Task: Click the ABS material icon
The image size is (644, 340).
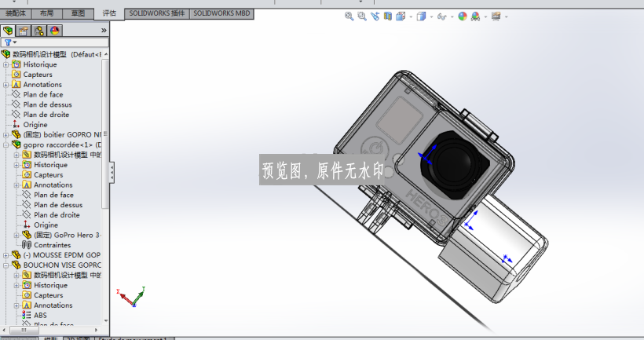Action: coord(27,315)
